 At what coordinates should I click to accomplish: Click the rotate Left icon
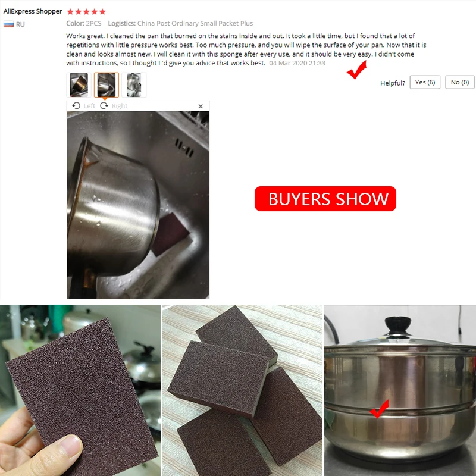[x=76, y=106]
